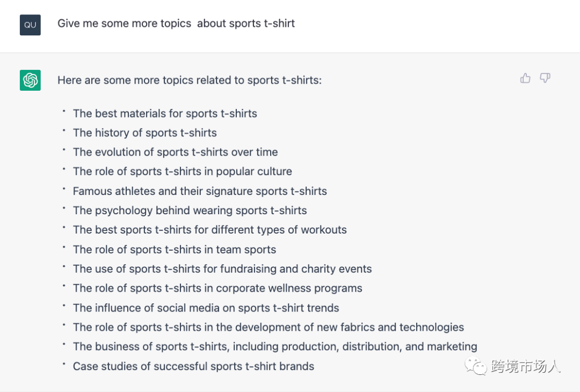Click the green ChatGPT logo avatar
The height and width of the screenshot is (392, 580).
click(x=30, y=81)
